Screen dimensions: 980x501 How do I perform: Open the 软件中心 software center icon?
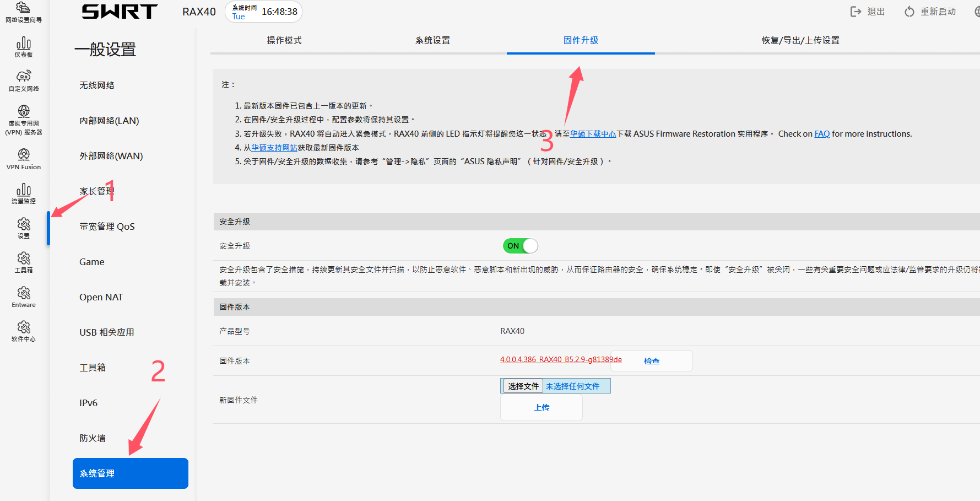[x=23, y=331]
